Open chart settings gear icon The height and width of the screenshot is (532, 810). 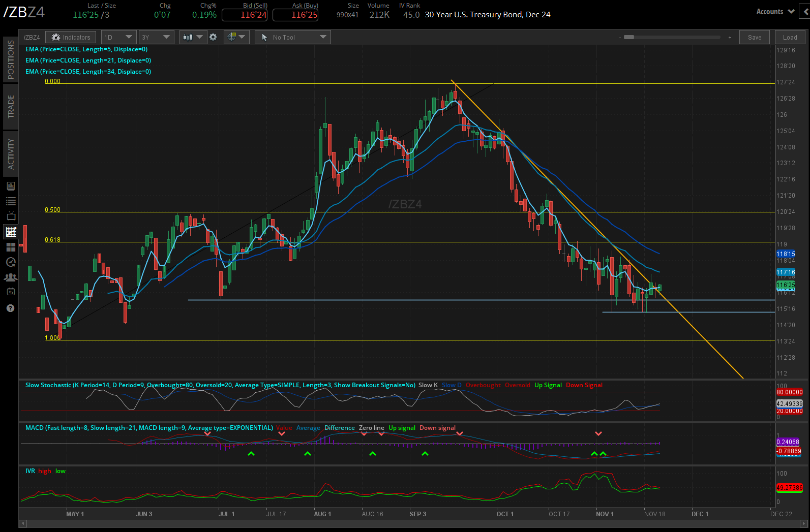pyautogui.click(x=213, y=37)
